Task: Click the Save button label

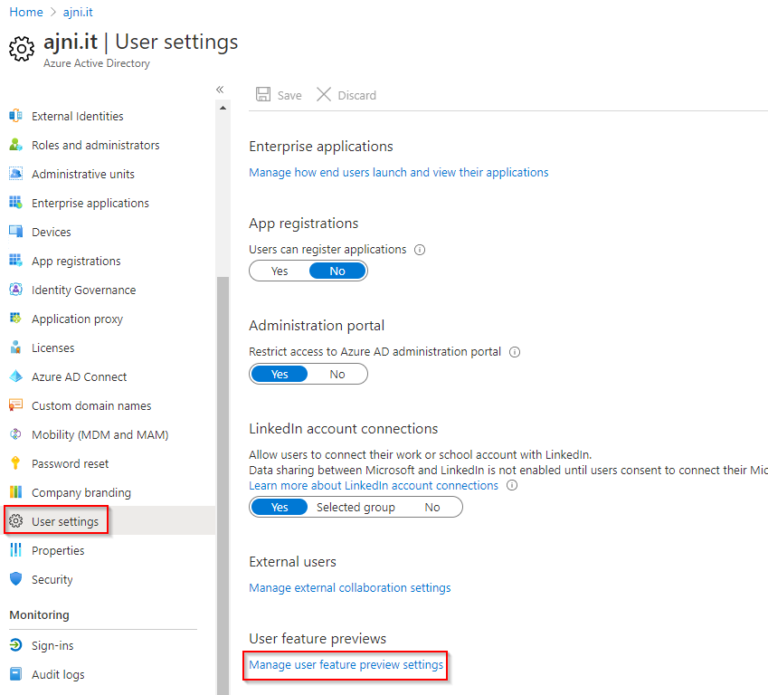Action: click(289, 95)
